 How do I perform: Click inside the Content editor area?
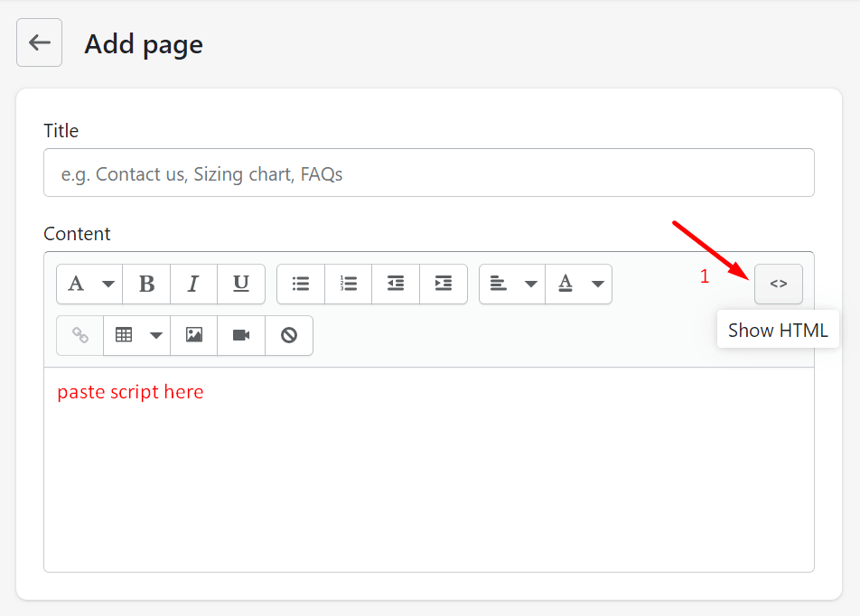tap(428, 479)
